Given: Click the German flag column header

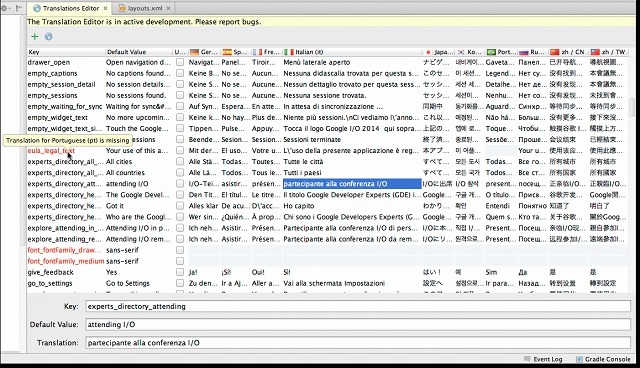Looking at the screenshot, I should (x=203, y=52).
